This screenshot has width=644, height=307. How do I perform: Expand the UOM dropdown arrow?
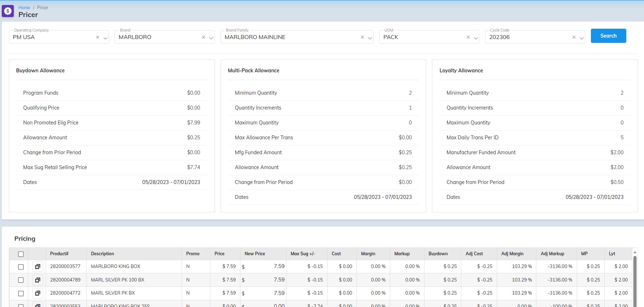(x=475, y=38)
